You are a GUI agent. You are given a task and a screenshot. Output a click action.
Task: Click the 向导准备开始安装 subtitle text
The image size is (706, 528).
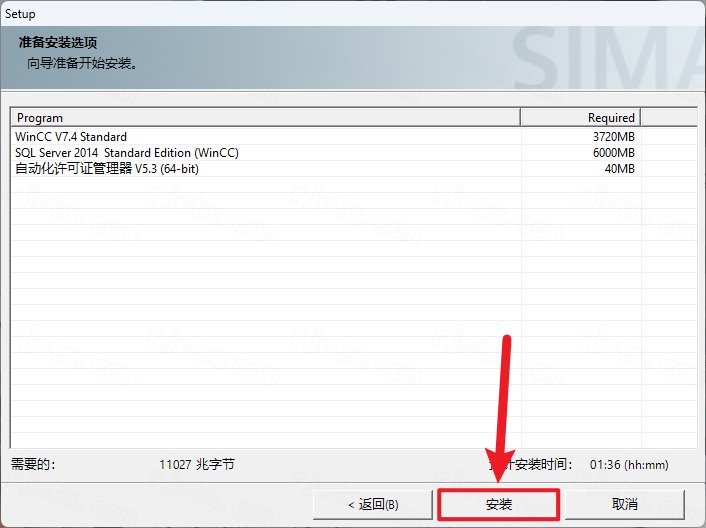click(x=82, y=63)
